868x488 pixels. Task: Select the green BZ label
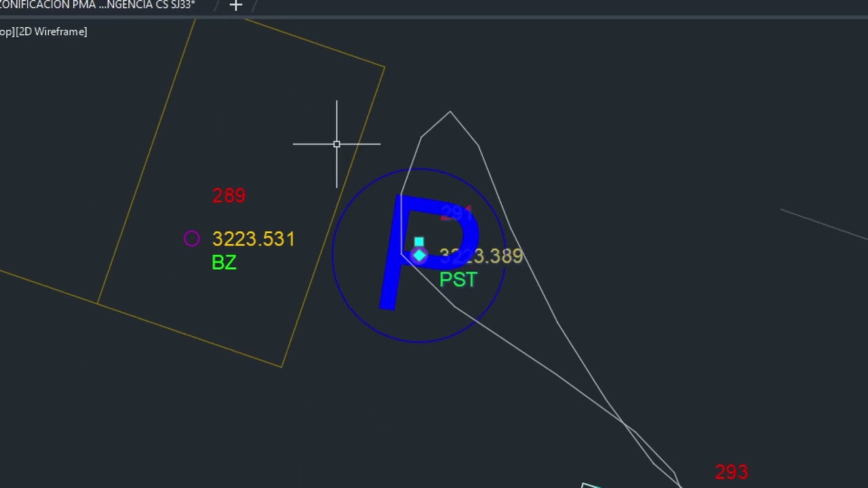point(224,263)
